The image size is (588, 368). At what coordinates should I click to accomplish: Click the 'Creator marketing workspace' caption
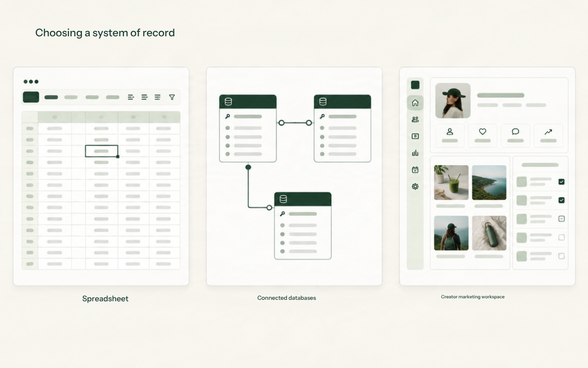[x=473, y=297]
